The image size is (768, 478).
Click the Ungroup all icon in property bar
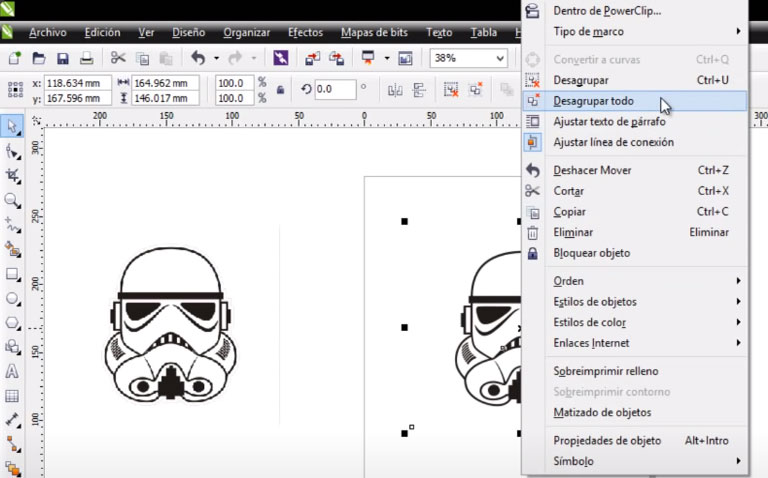coord(475,90)
